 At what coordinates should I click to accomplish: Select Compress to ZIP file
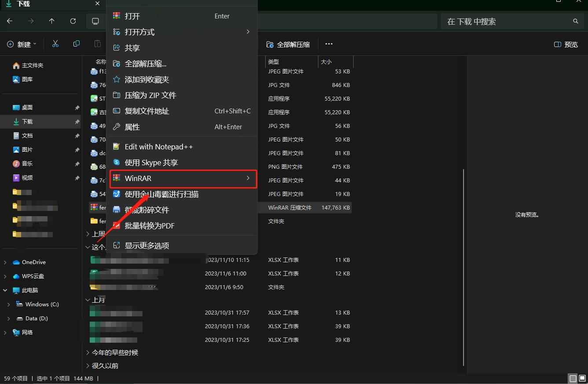(x=182, y=95)
